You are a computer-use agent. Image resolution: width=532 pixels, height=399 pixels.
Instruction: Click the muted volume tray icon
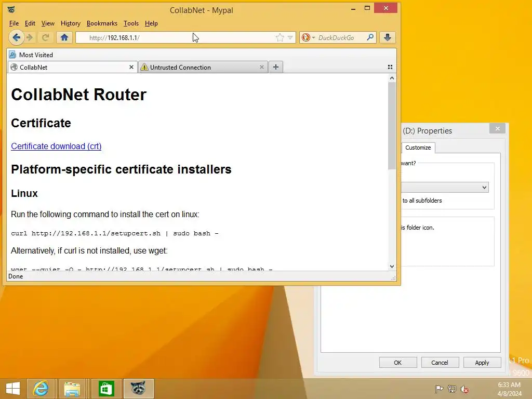464,389
